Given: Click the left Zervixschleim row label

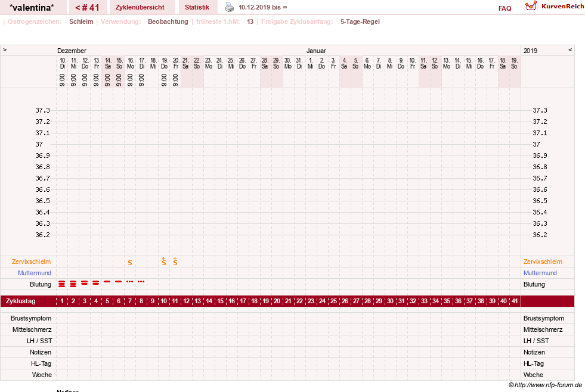Looking at the screenshot, I should pyautogui.click(x=32, y=262).
